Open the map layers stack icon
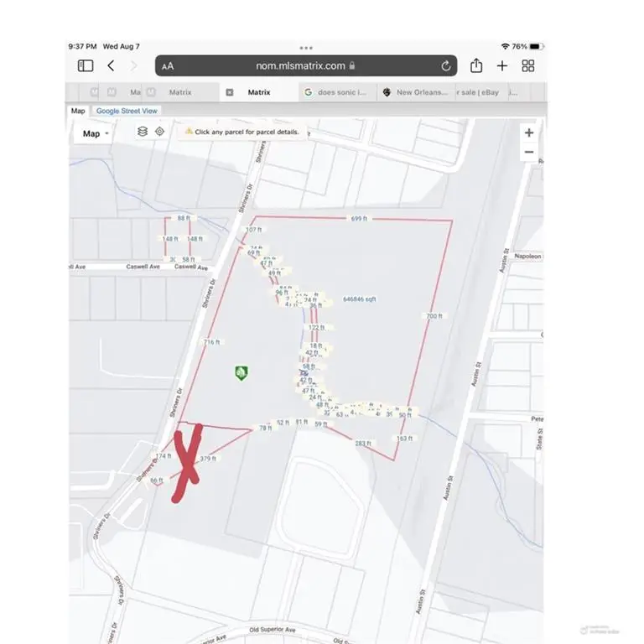Image resolution: width=644 pixels, height=644 pixels. pos(143,132)
